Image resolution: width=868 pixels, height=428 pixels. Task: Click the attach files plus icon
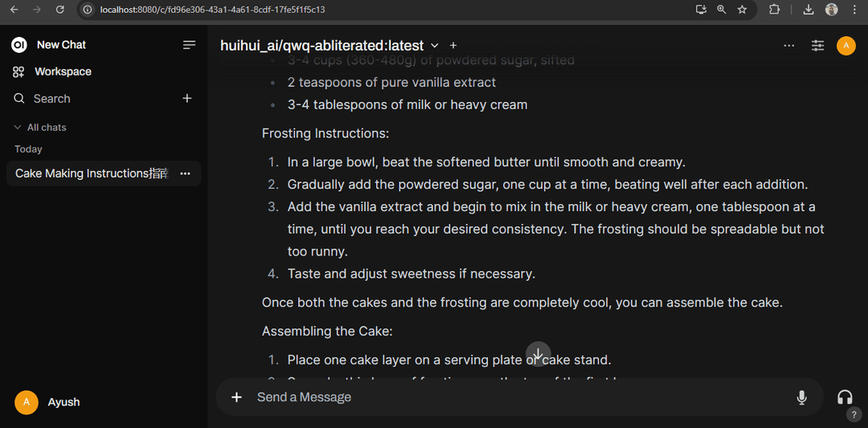[236, 397]
